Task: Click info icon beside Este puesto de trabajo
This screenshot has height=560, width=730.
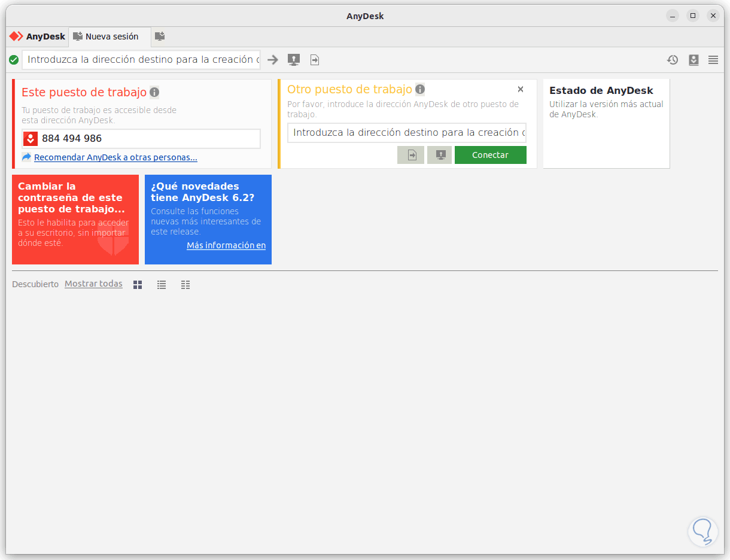Action: (x=154, y=92)
